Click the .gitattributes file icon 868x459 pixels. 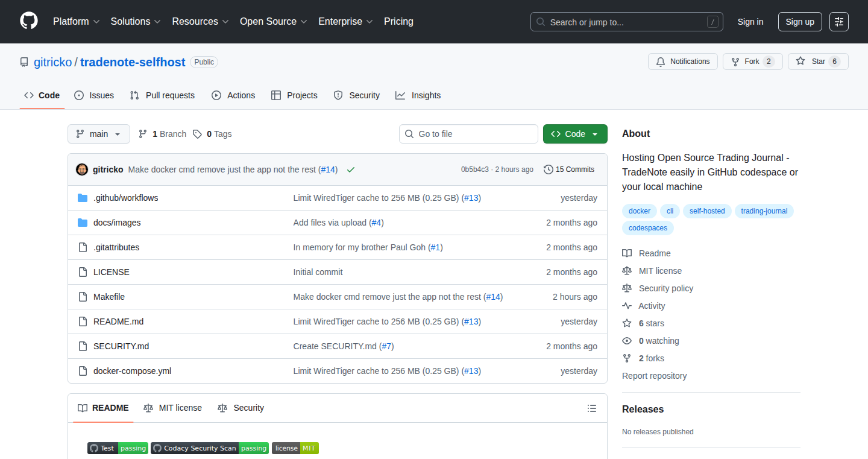click(x=83, y=247)
